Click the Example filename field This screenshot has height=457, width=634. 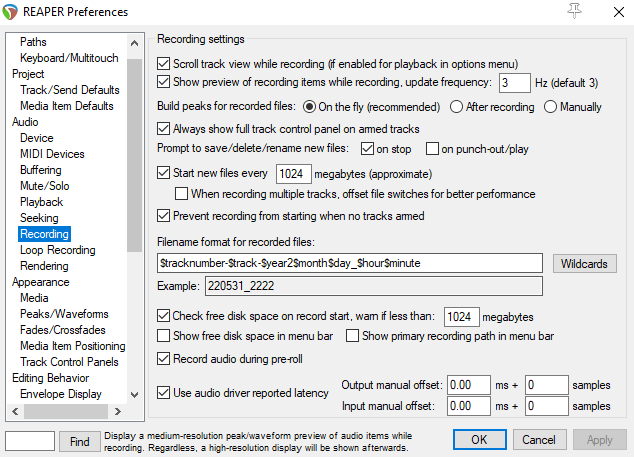[374, 286]
